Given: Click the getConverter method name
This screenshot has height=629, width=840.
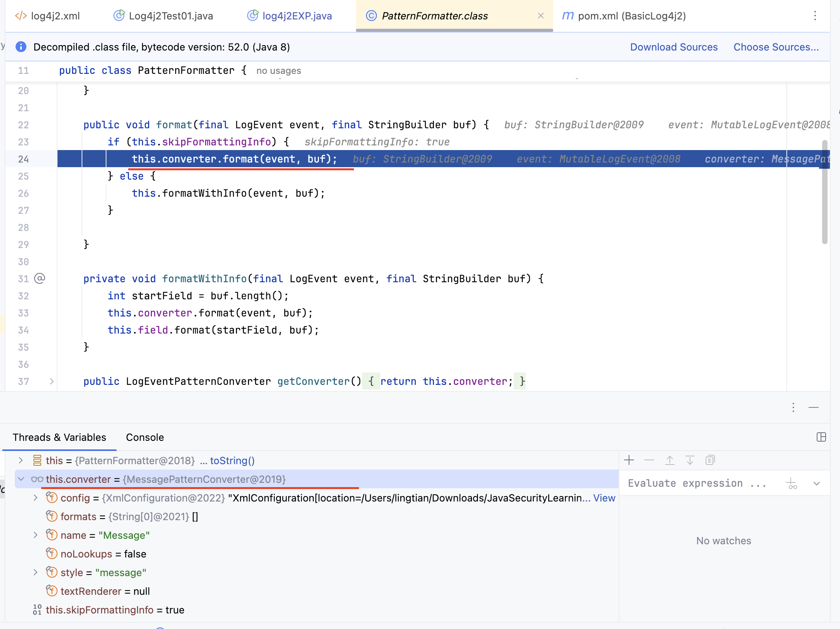Looking at the screenshot, I should pos(314,381).
